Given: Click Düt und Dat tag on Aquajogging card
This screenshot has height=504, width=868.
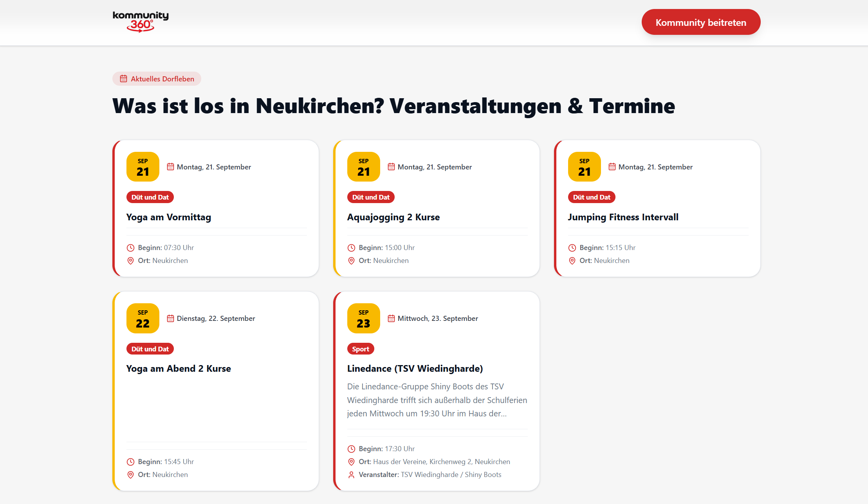Looking at the screenshot, I should 371,197.
